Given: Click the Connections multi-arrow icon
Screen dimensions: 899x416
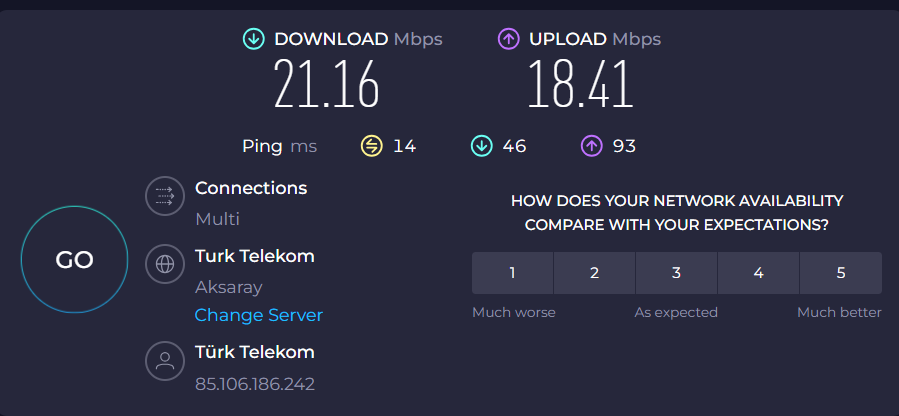Looking at the screenshot, I should [x=165, y=196].
